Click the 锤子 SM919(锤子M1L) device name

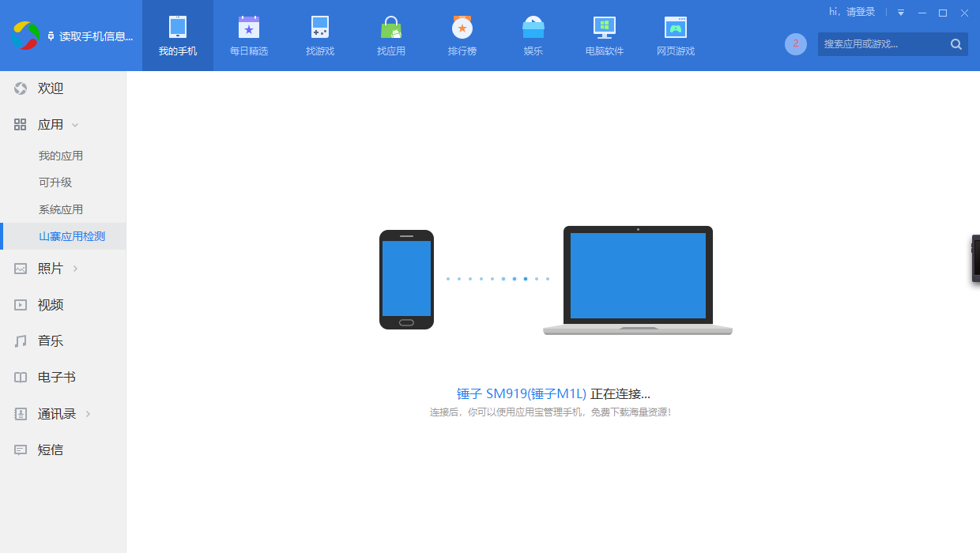click(x=522, y=393)
